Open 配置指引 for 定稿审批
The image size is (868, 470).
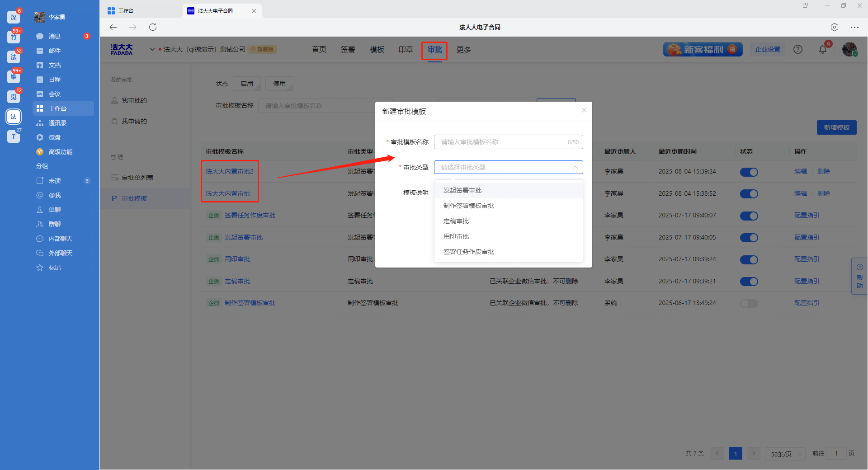[807, 281]
